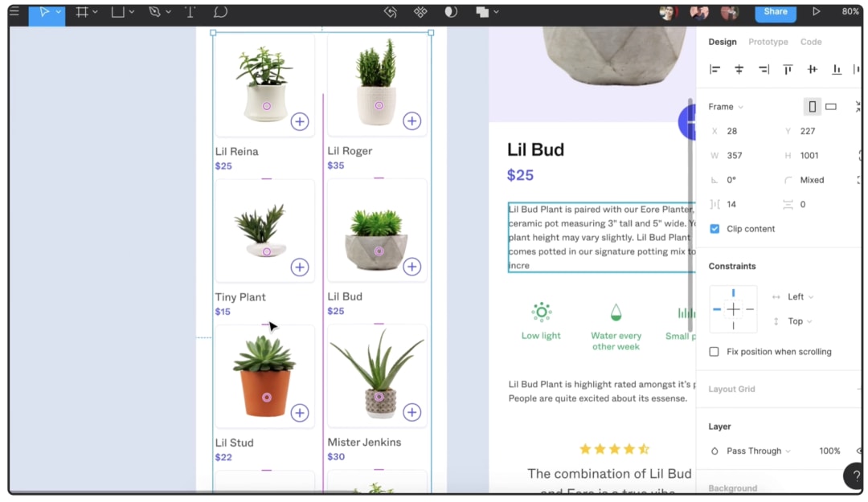This screenshot has height=502, width=868.
Task: Click the plus icon on Lil Reina card
Action: (x=300, y=121)
